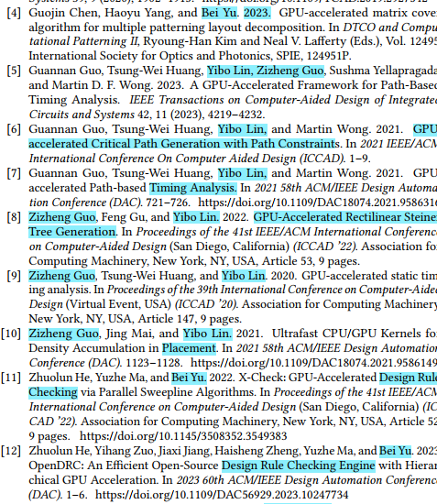Click highlighted 'Bei Yu' in reference 11

coord(189,378)
